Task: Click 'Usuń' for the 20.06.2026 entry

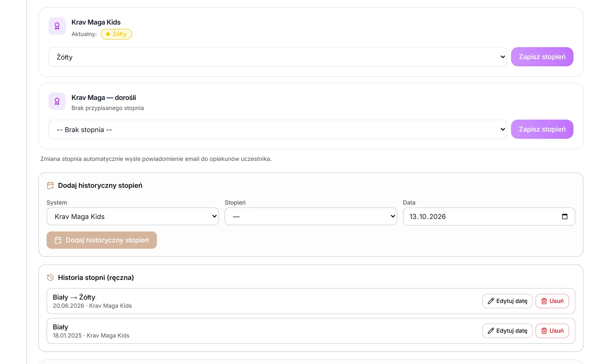Action: (552, 301)
